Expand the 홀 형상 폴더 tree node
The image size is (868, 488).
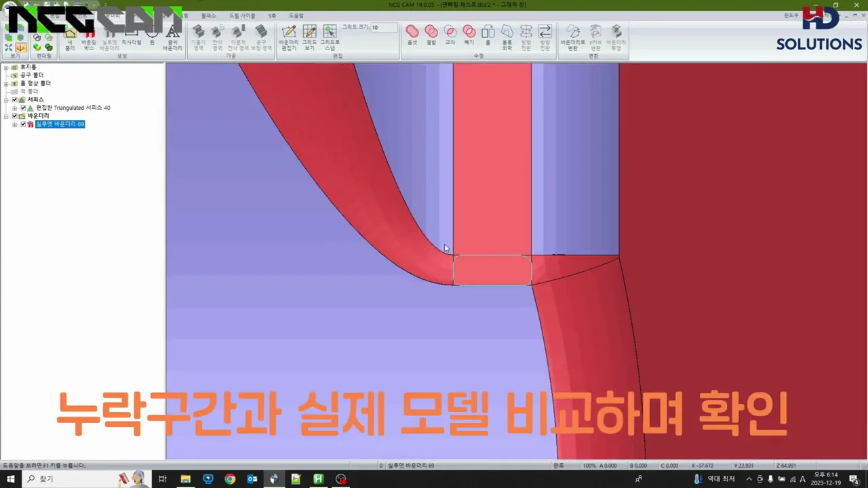point(6,83)
